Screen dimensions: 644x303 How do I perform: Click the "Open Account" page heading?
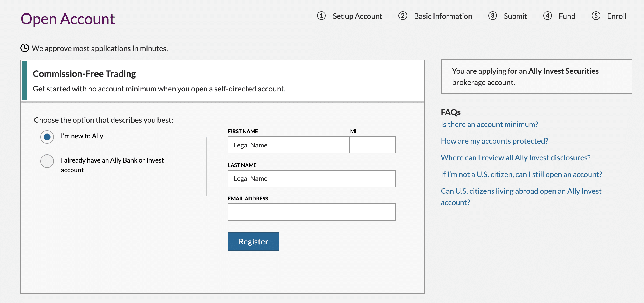pyautogui.click(x=68, y=19)
